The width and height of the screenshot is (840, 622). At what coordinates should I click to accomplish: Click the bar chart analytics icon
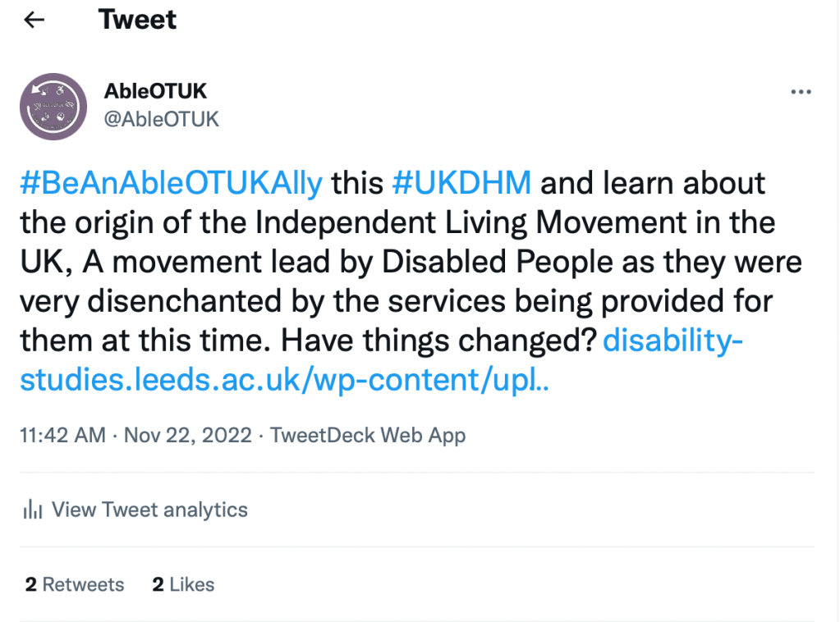pyautogui.click(x=33, y=510)
